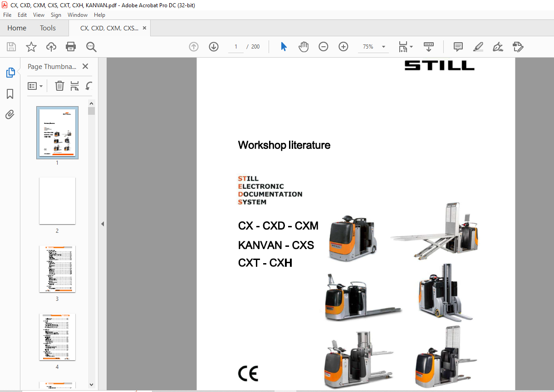The image size is (554, 392).
Task: Select the page 1 thumbnail
Action: [57, 132]
